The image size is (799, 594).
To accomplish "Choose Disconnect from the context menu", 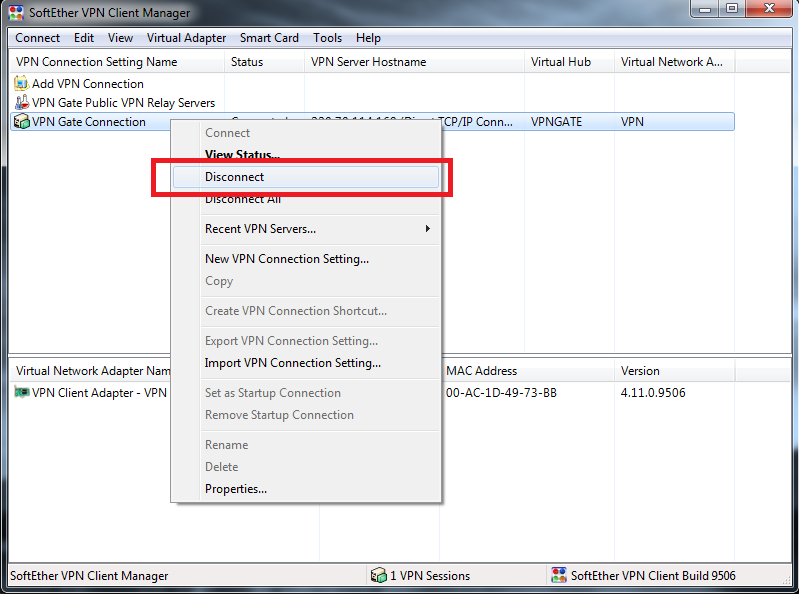I will coord(306,177).
